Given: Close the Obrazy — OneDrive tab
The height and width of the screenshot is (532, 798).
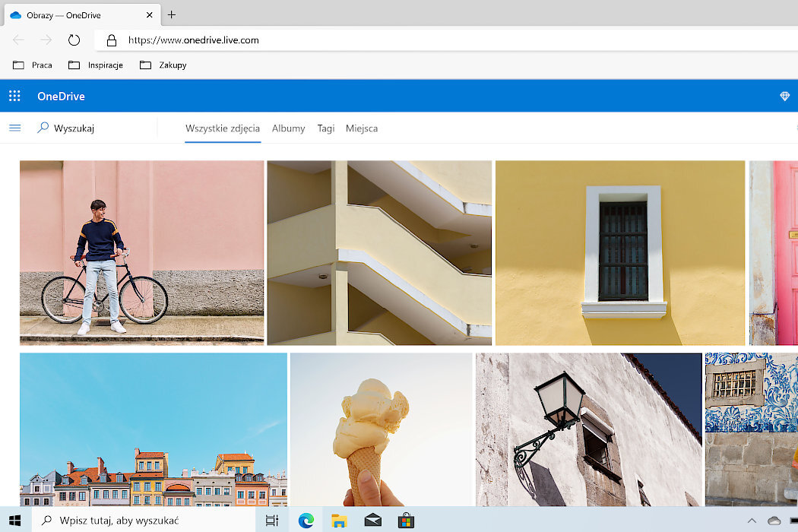Looking at the screenshot, I should pyautogui.click(x=149, y=14).
